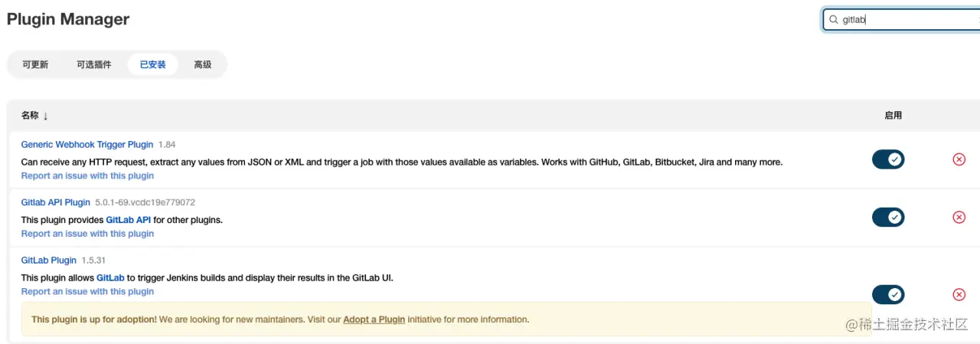Select the 已安装 tab

tap(152, 64)
